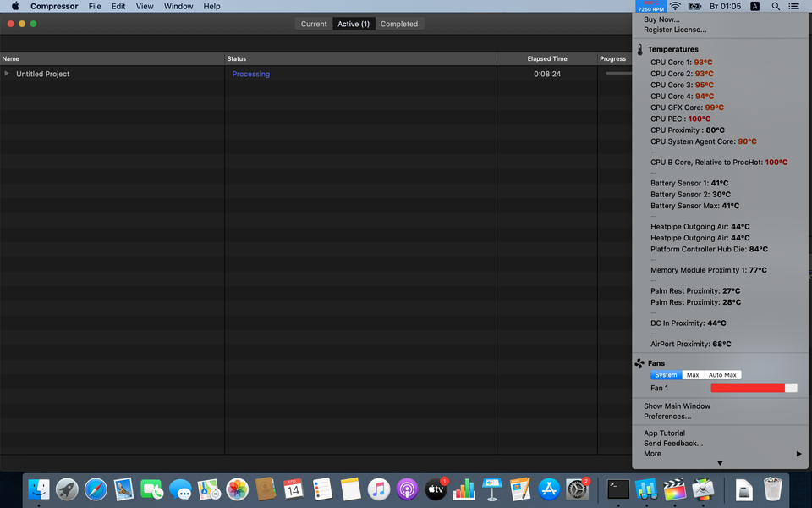Click the down arrow below the More entry
812x508 pixels.
(x=720, y=463)
